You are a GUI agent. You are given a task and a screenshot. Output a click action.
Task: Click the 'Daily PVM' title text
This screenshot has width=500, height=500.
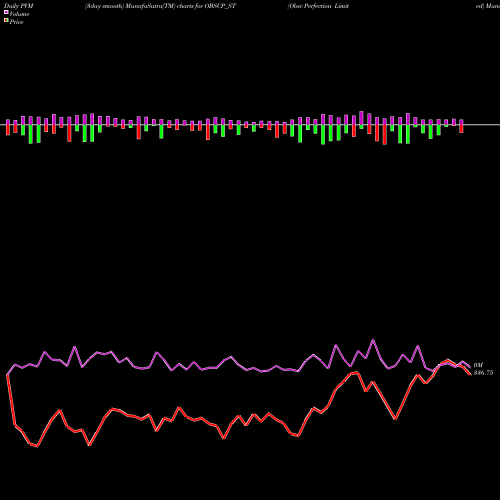pos(19,6)
